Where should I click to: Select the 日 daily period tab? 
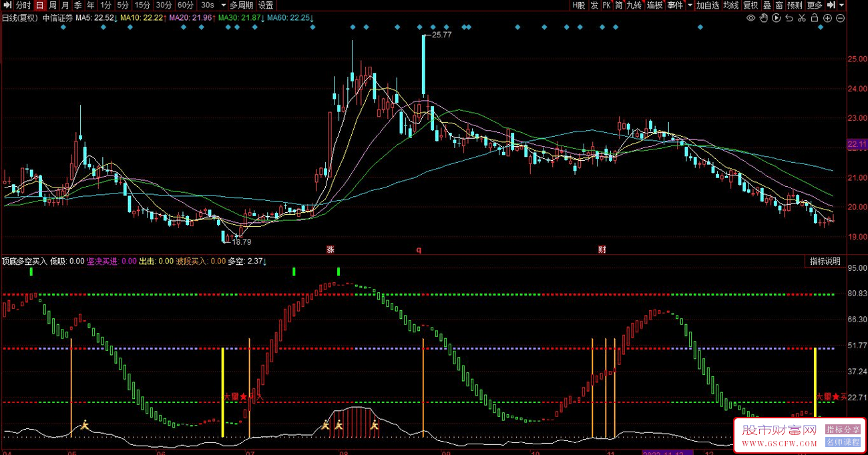39,5
